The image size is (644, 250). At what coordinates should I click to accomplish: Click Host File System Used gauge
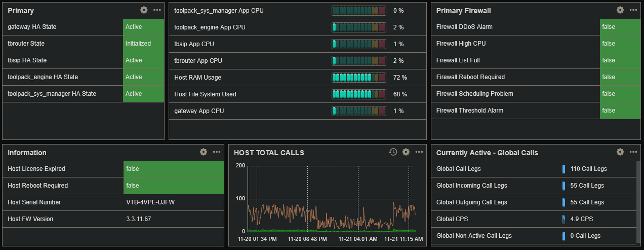(358, 94)
